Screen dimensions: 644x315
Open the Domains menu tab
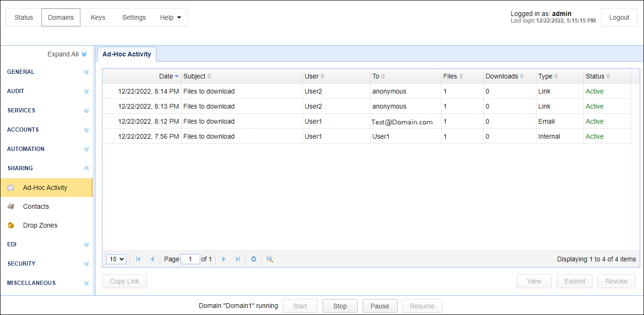click(x=61, y=17)
